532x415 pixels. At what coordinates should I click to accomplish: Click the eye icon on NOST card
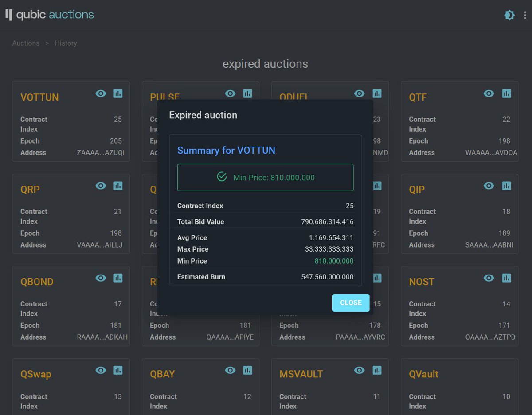pyautogui.click(x=489, y=278)
